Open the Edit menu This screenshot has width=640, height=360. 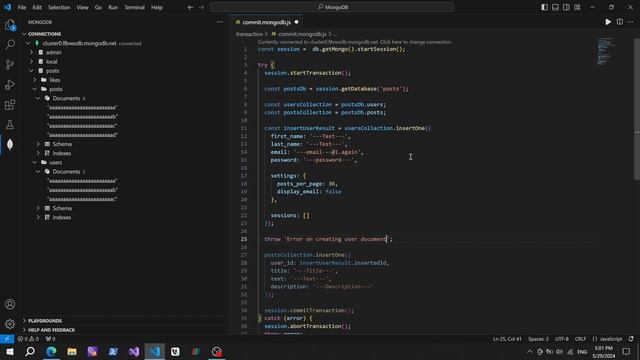point(37,7)
